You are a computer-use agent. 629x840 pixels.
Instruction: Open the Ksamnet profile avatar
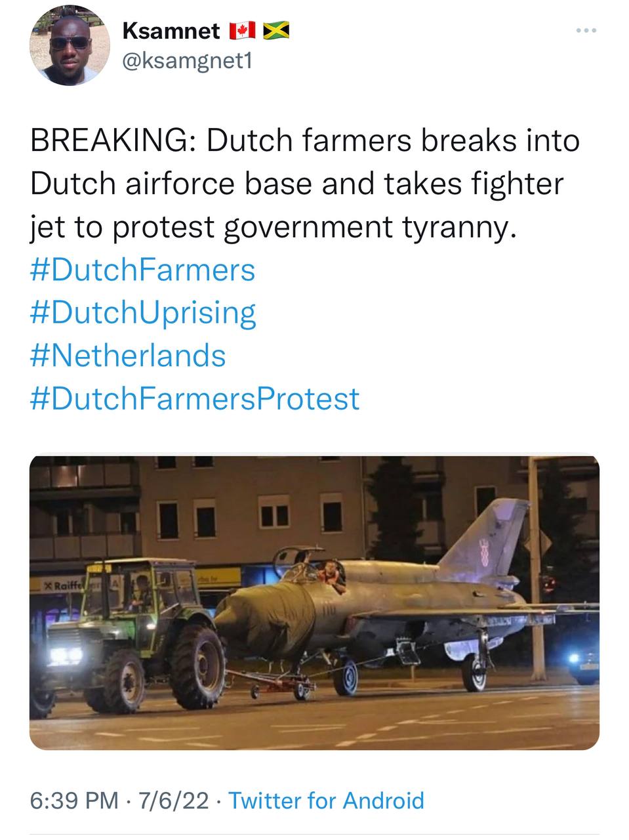click(x=70, y=46)
